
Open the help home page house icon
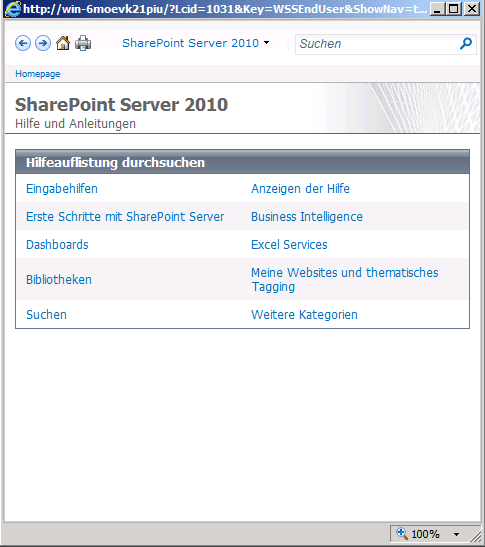point(63,43)
